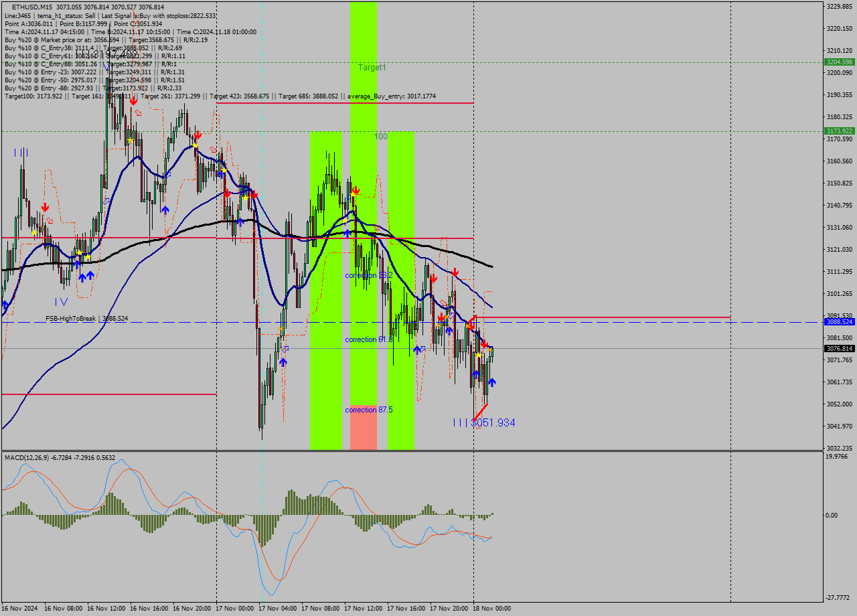857x616 pixels.
Task: Click the 'Target1' label in green band
Action: tap(372, 68)
